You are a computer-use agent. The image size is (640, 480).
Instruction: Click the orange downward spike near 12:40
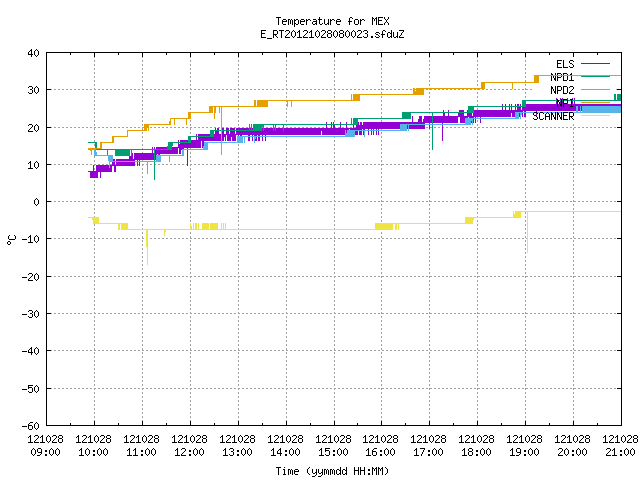[x=222, y=131]
